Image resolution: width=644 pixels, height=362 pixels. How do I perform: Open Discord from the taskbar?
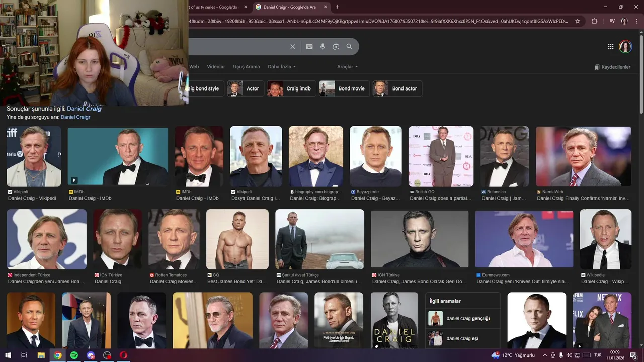tap(91, 355)
